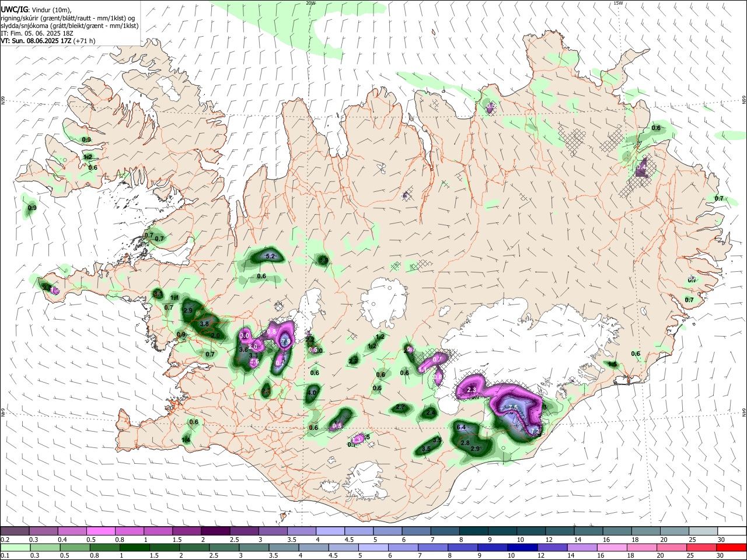The height and width of the screenshot is (560, 747).
Task: Select dark purple swatch between 2 and 2.5
Action: pos(215,531)
